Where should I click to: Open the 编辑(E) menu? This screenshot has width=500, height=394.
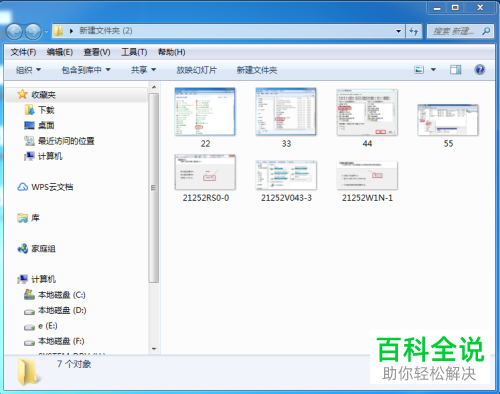(60, 52)
